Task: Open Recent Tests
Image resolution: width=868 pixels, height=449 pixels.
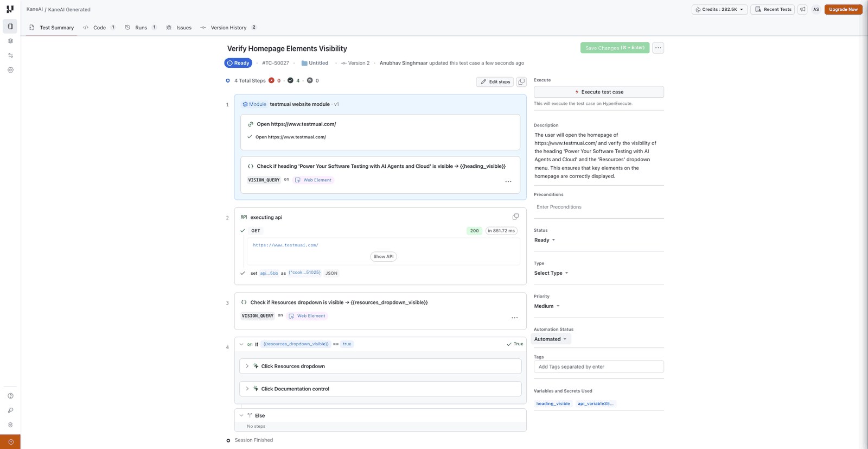Action: pyautogui.click(x=773, y=9)
